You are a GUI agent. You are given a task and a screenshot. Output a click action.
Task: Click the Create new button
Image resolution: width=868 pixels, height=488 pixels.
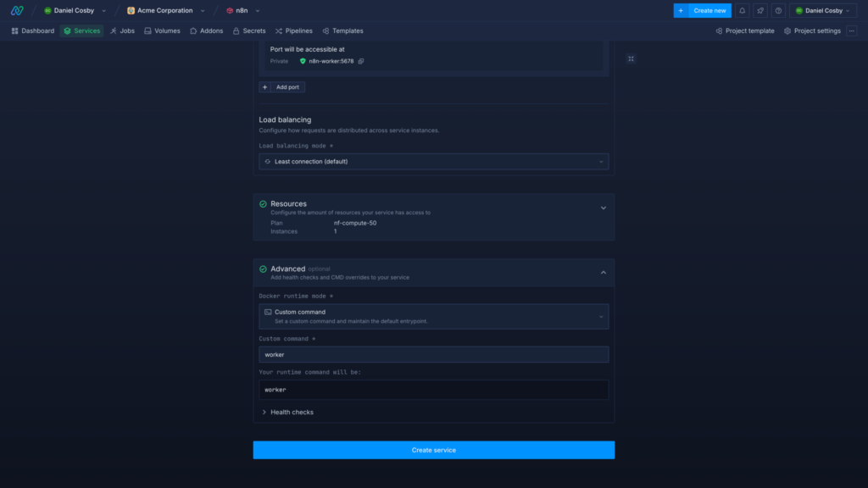pyautogui.click(x=702, y=10)
